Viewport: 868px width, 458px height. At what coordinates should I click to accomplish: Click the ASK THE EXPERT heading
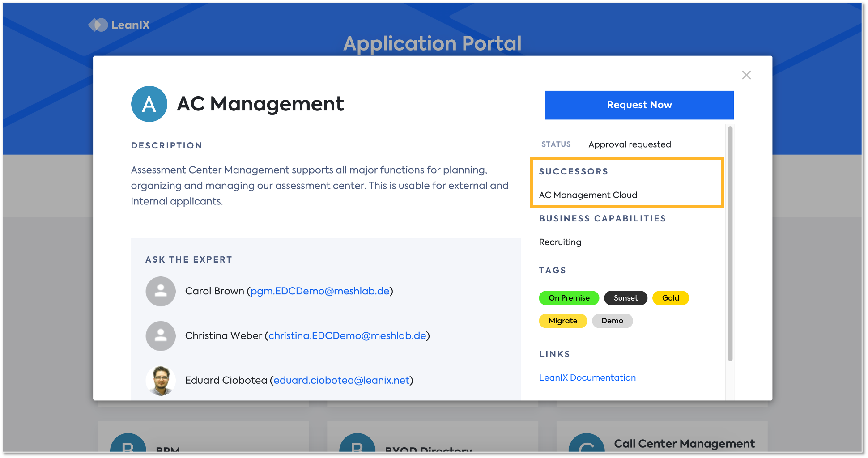point(189,260)
